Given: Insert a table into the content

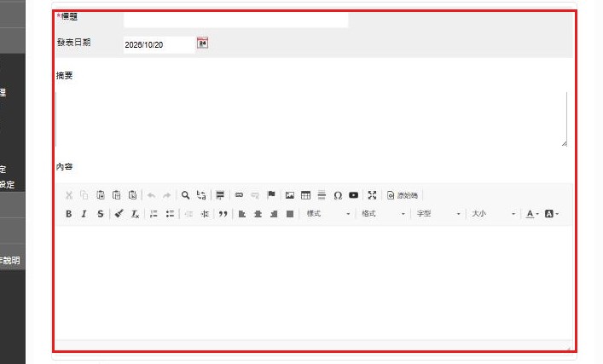Looking at the screenshot, I should point(305,195).
